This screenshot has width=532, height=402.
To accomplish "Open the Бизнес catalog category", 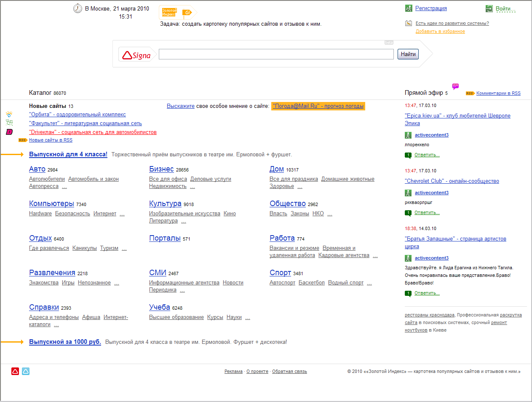I will coord(161,169).
